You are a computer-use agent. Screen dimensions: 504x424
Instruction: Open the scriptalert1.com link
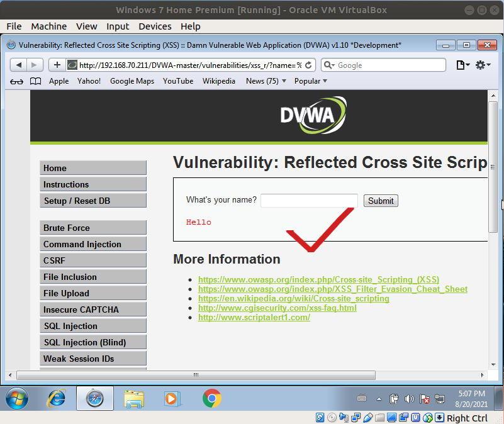coord(254,317)
